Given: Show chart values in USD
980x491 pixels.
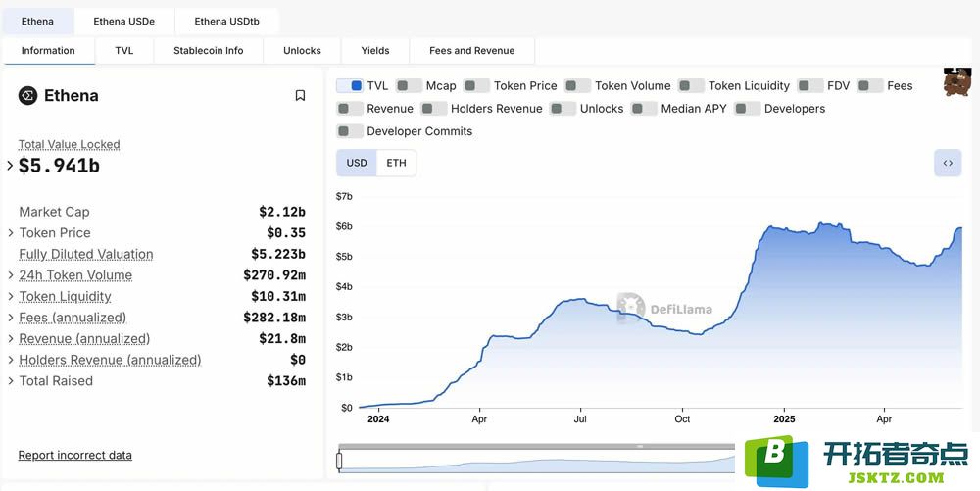Looking at the screenshot, I should tap(357, 163).
